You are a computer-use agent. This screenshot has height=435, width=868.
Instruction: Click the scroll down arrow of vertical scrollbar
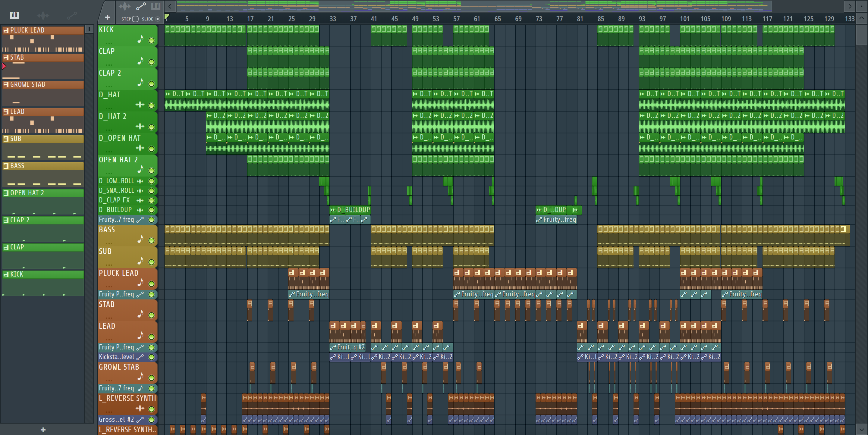tap(862, 430)
